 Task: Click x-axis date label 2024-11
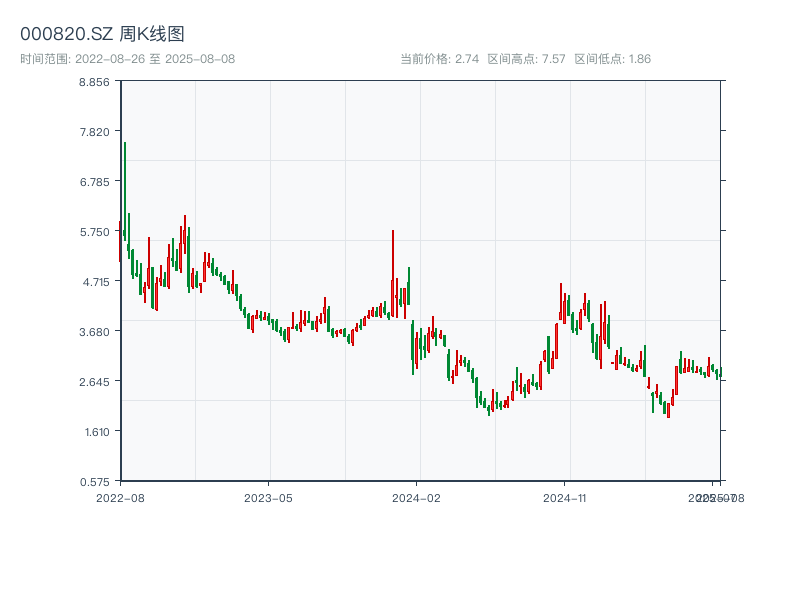click(x=565, y=498)
